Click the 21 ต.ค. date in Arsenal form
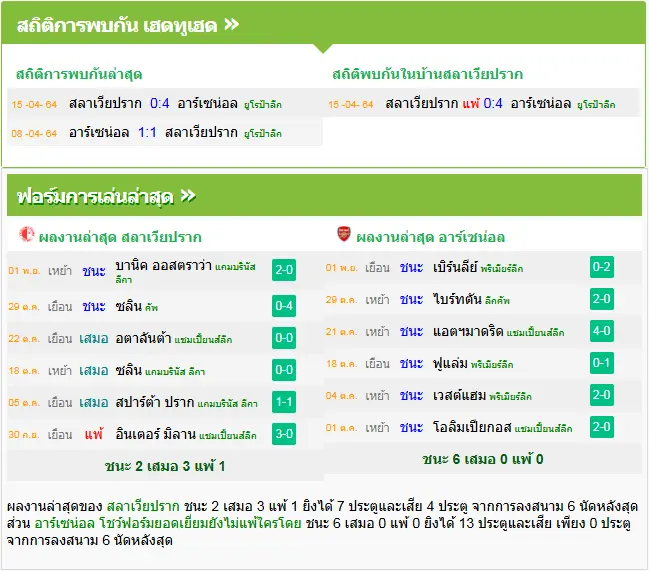The image size is (649, 571). (341, 331)
